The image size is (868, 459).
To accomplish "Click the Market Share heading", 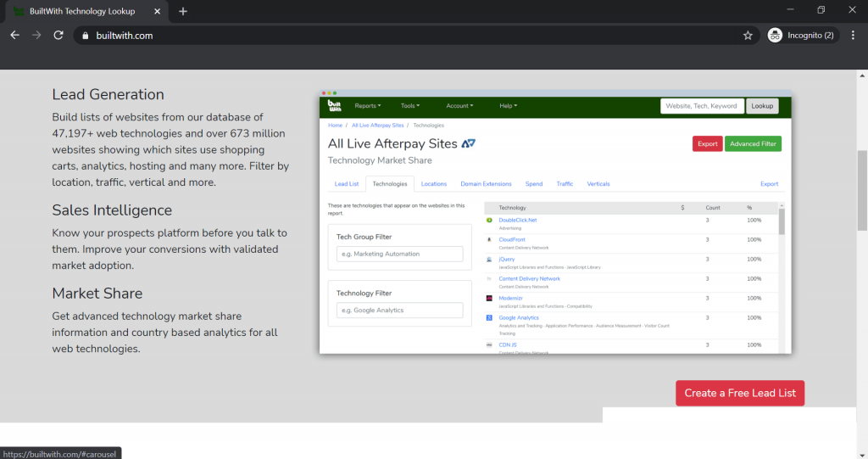I will tap(97, 294).
